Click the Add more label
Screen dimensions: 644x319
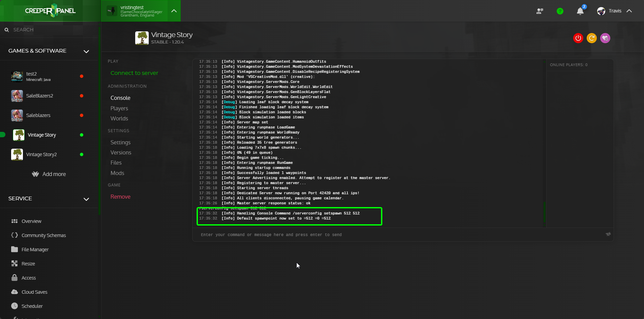coord(54,174)
